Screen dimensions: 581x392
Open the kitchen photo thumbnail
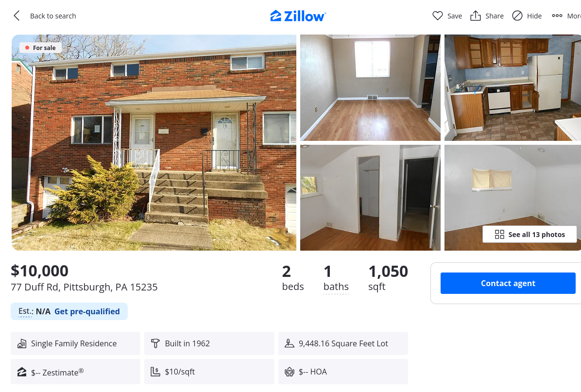(x=513, y=88)
